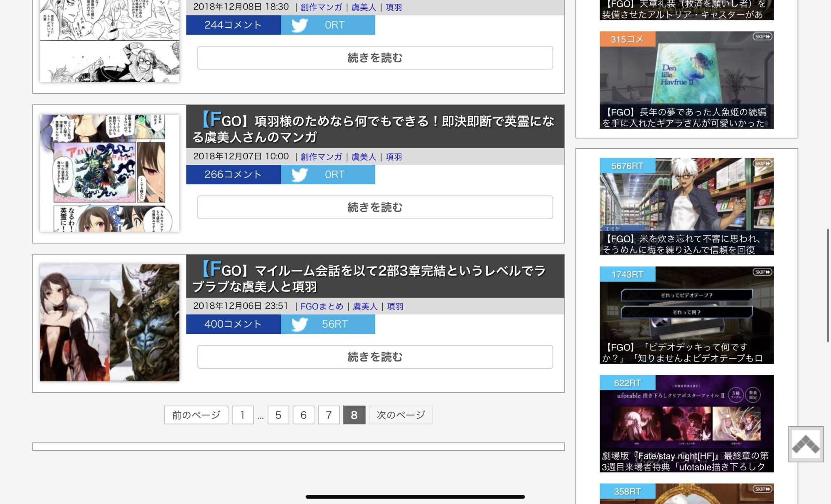831x504 pixels.
Task: Click Twitter bird icon on 266-comment post
Action: pyautogui.click(x=299, y=175)
